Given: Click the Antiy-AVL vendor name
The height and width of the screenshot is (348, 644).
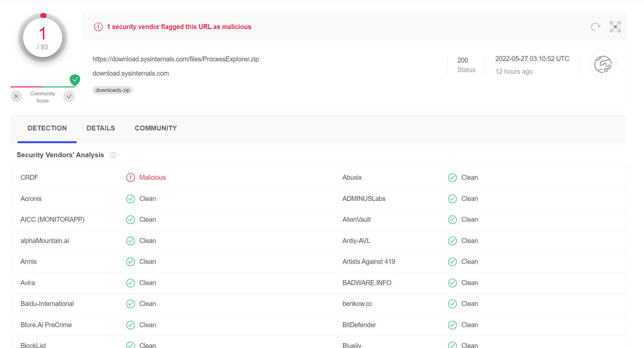Looking at the screenshot, I should [356, 241].
